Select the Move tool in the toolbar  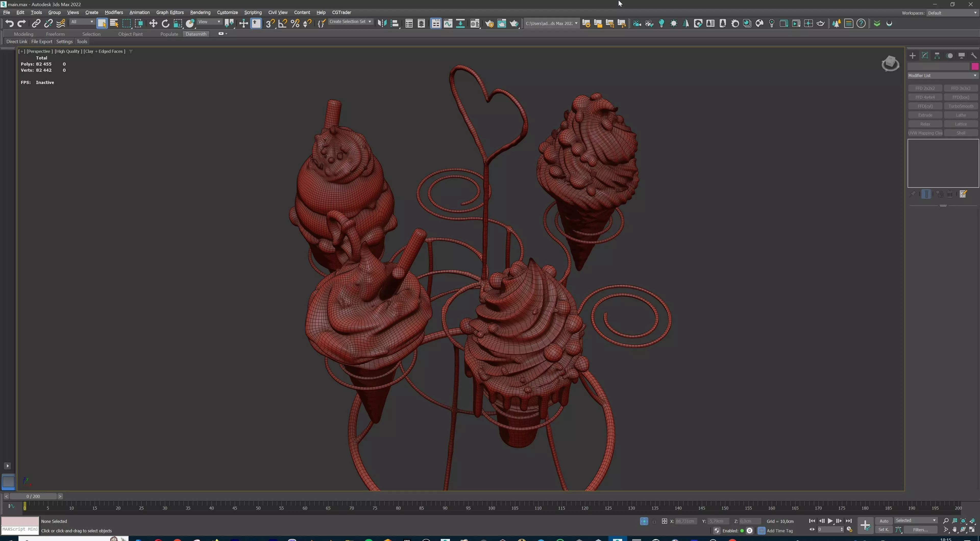pos(153,23)
